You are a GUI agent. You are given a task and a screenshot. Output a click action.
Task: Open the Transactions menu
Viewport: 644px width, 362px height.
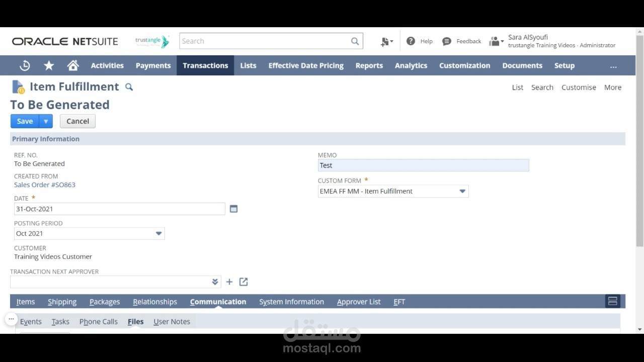click(x=205, y=65)
